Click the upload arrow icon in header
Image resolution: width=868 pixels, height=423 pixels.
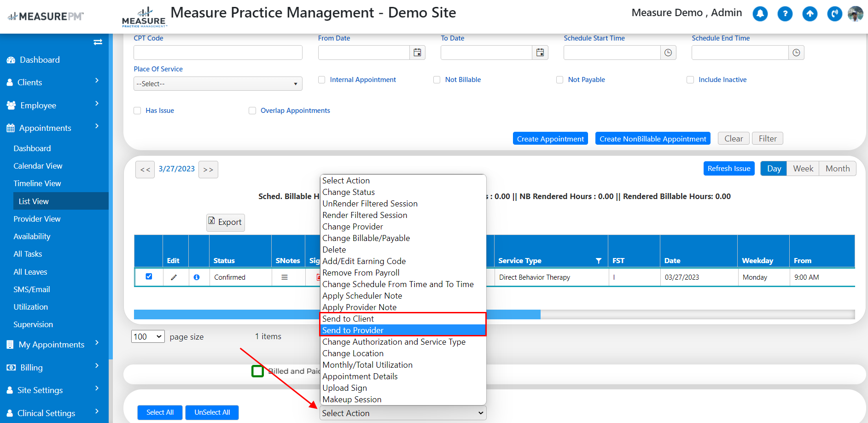click(x=810, y=14)
